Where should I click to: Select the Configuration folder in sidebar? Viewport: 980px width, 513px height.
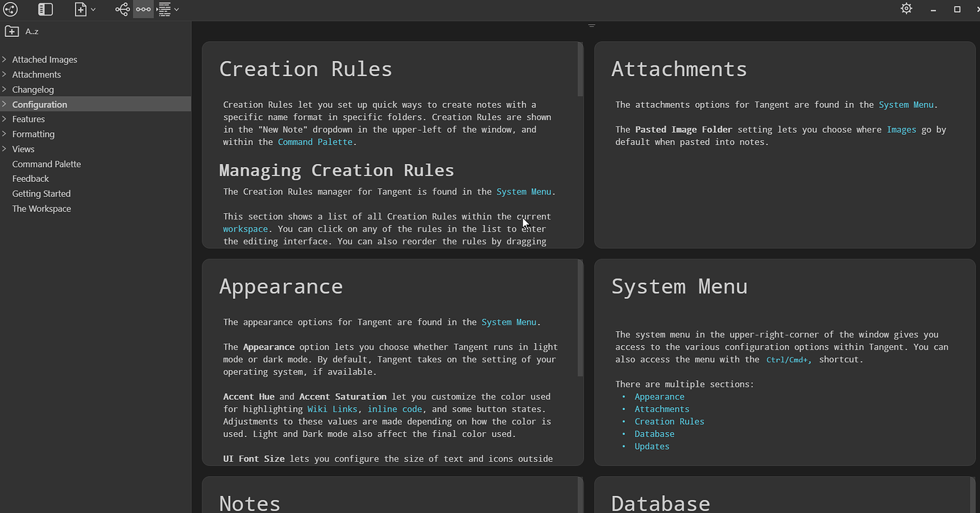click(95, 104)
